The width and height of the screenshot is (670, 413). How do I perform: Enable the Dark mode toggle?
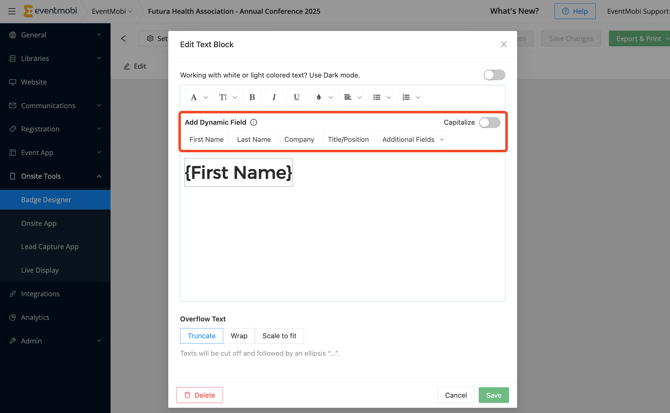point(494,75)
